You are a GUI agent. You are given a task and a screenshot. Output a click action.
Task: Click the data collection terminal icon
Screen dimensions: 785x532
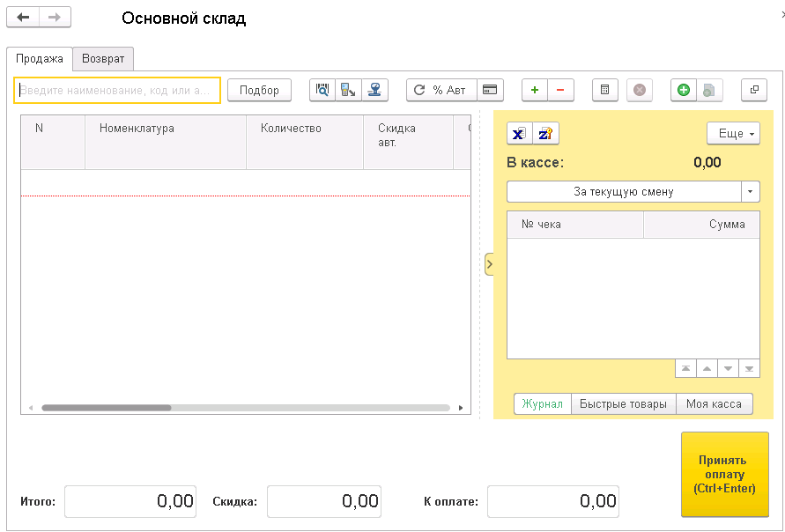[x=349, y=90]
